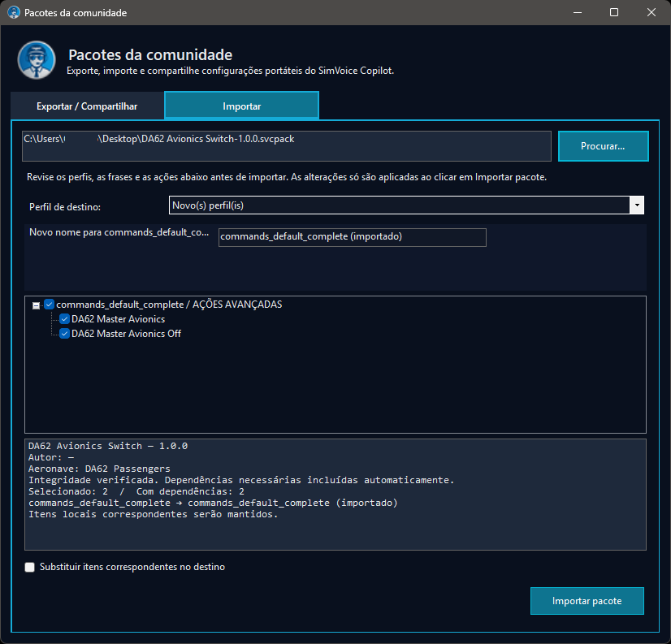
Task: Click the Importar pacote button
Action: 587,601
